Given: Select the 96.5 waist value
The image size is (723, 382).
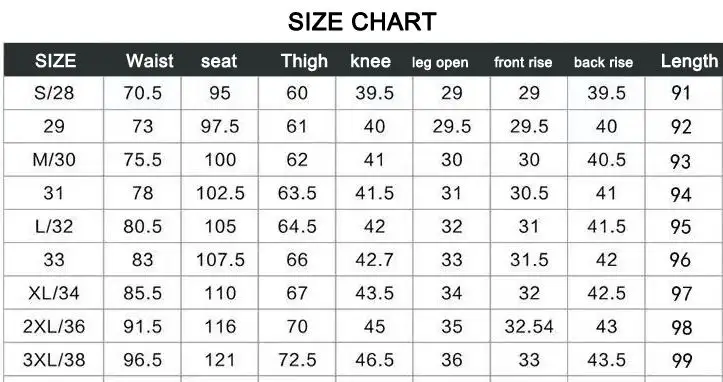Looking at the screenshot, I should (x=142, y=360).
